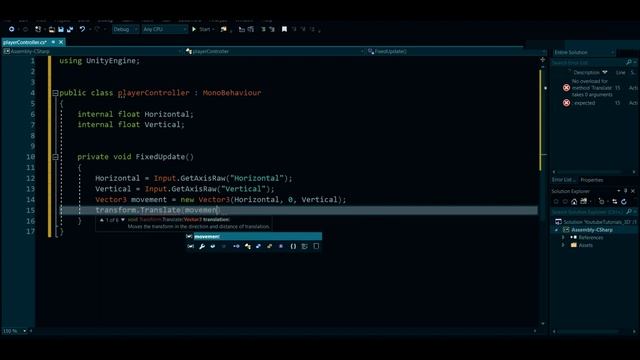This screenshot has height=360, width=640.
Task: Open the FixedUpdate member navigation dropdown
Action: tap(456, 51)
